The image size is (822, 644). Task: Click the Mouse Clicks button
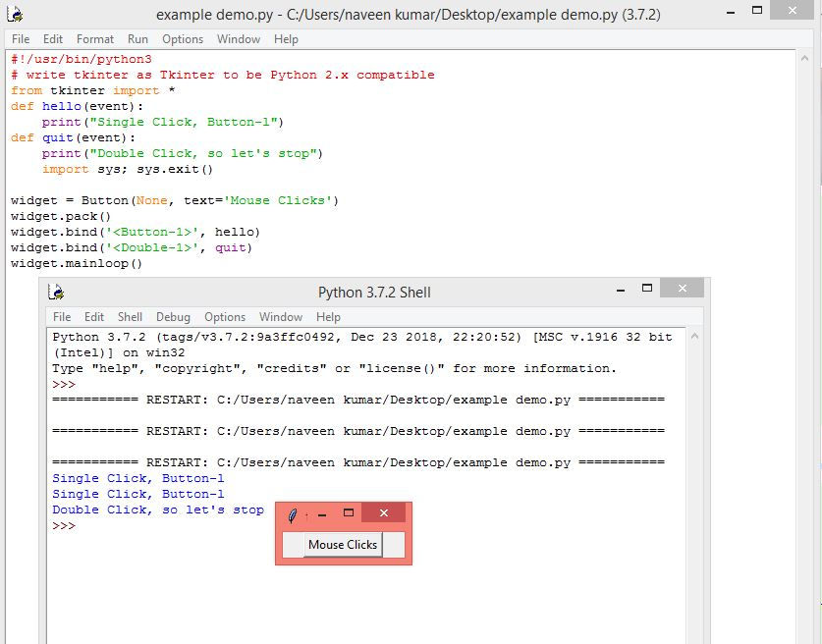click(x=343, y=545)
